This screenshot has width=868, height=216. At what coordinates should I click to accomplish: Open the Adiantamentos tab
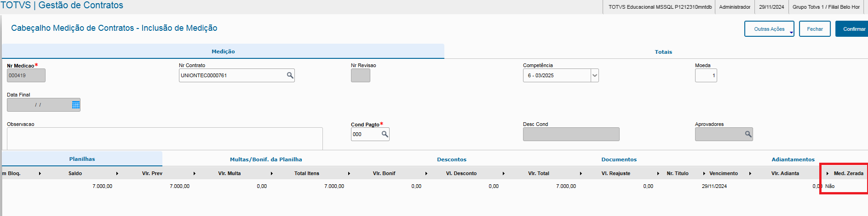(793, 159)
